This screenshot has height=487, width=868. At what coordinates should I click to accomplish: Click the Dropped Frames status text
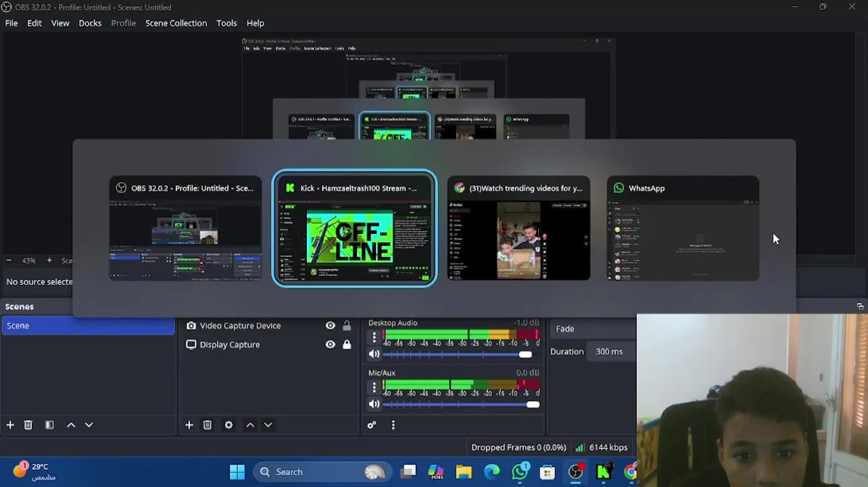[519, 447]
